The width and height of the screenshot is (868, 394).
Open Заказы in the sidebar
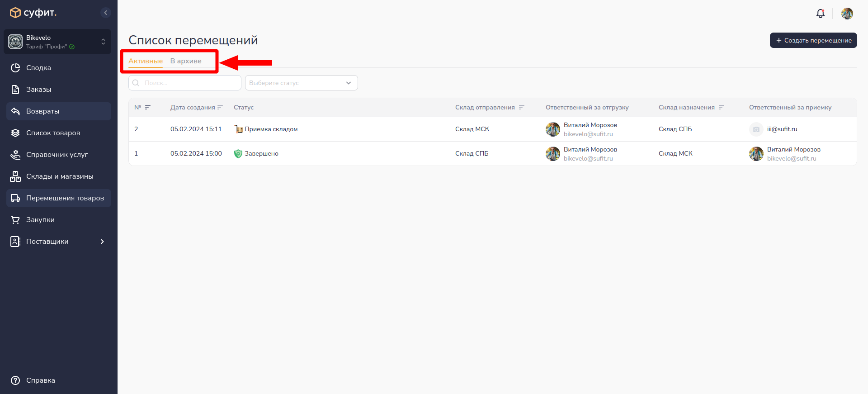[x=59, y=90]
